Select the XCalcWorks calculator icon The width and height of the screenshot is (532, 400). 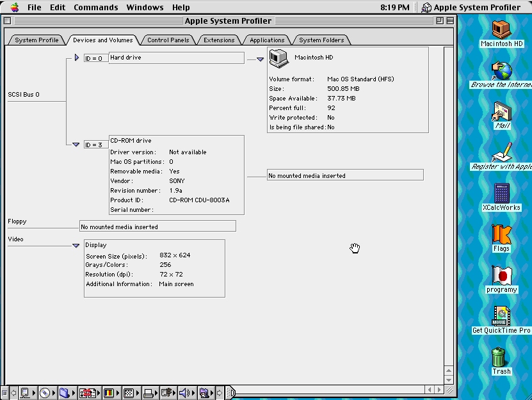point(501,193)
